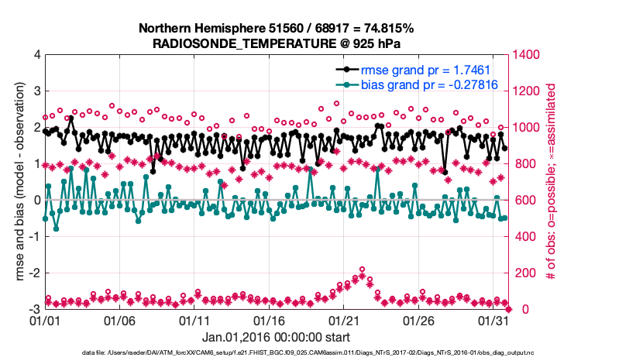Screen dimensions: 643x364
Task: Click the 4 tick on the left axis
Action: (36, 55)
